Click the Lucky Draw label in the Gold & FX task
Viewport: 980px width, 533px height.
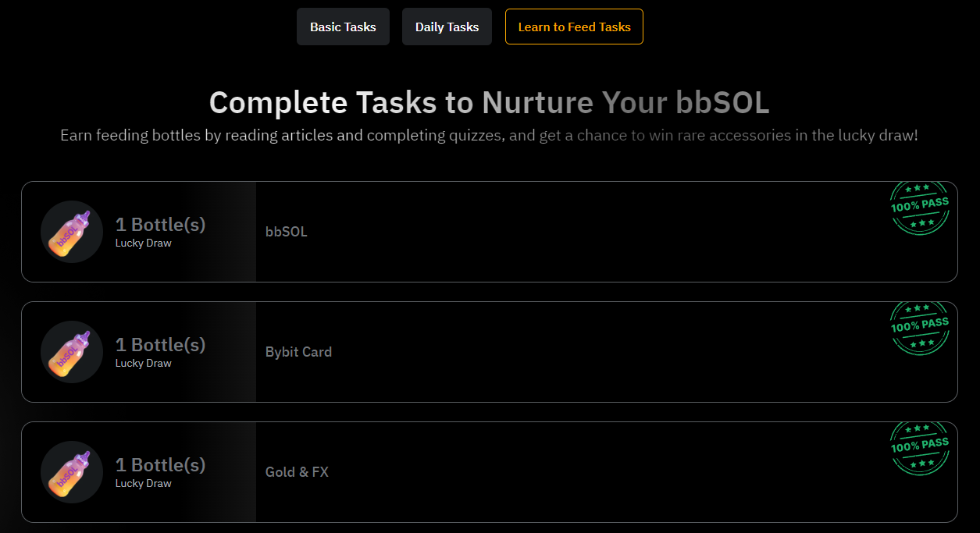coord(144,484)
